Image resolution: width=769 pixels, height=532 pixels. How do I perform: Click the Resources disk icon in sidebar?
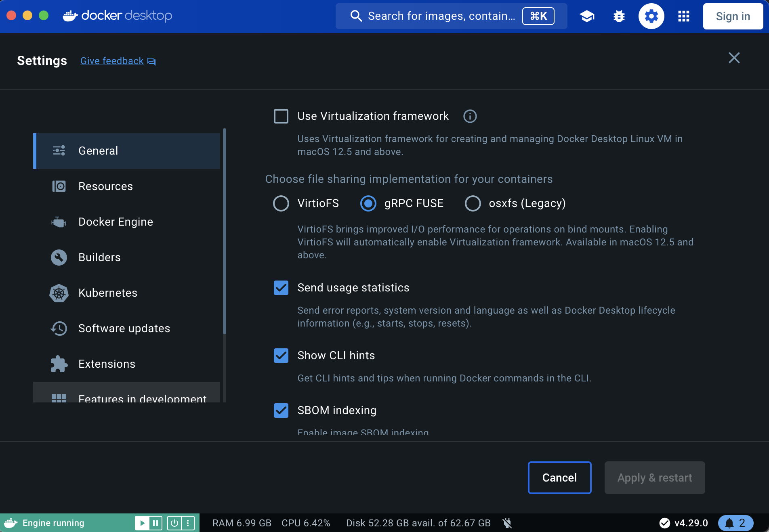[59, 186]
